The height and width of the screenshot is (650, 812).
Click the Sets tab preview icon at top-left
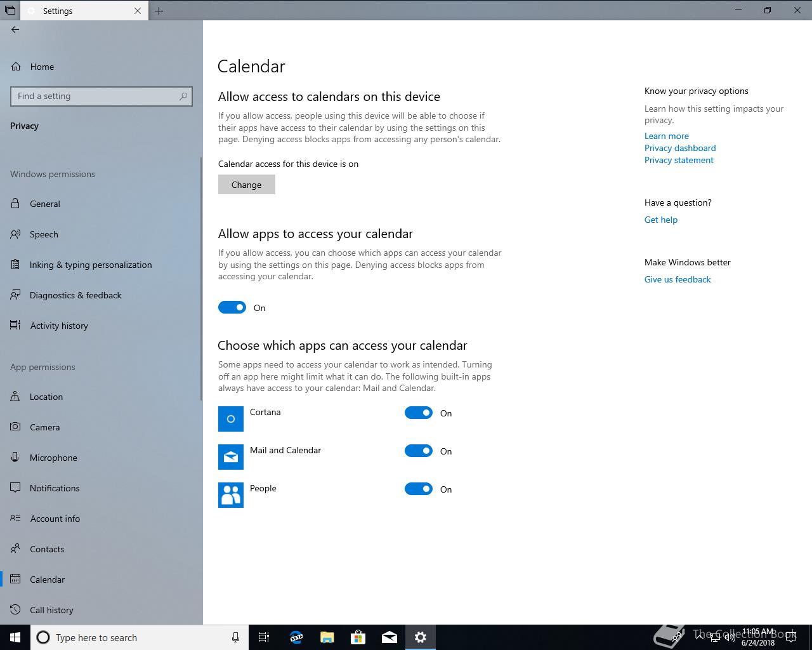coord(10,10)
